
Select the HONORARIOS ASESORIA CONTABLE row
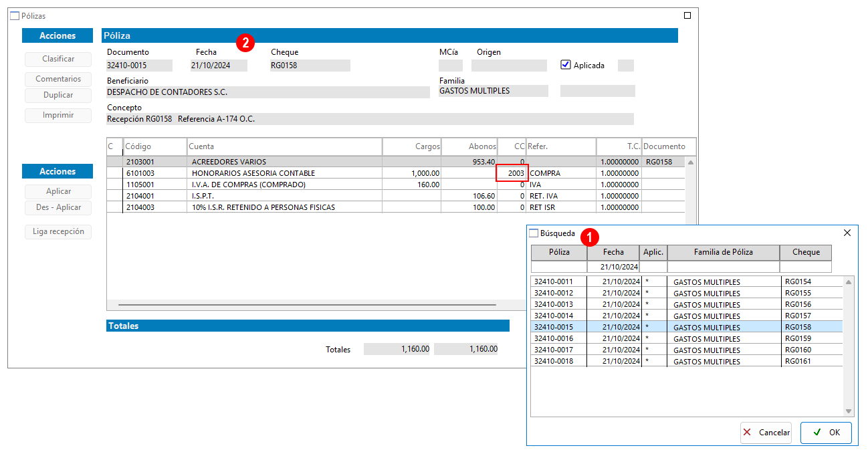(396, 173)
